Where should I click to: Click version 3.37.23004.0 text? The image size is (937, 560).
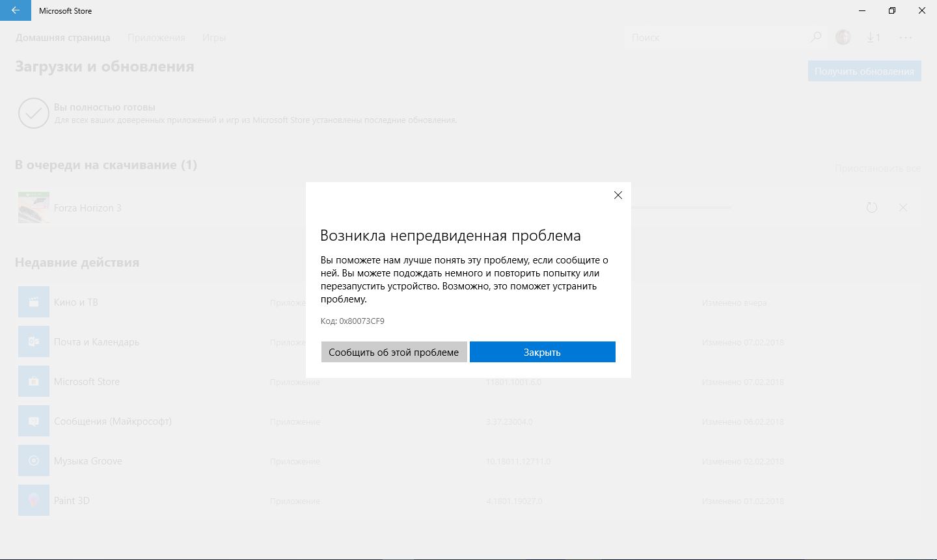click(x=509, y=422)
